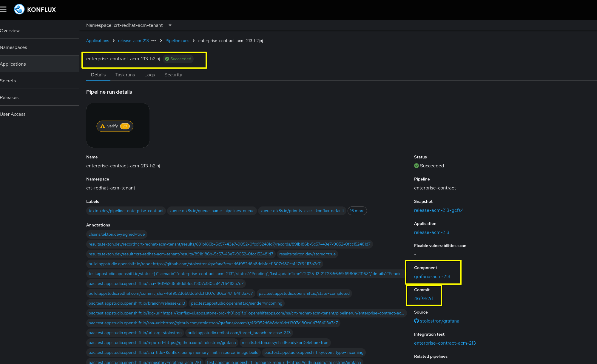Switch to the Task runs tab
The height and width of the screenshot is (364, 597).
[125, 75]
